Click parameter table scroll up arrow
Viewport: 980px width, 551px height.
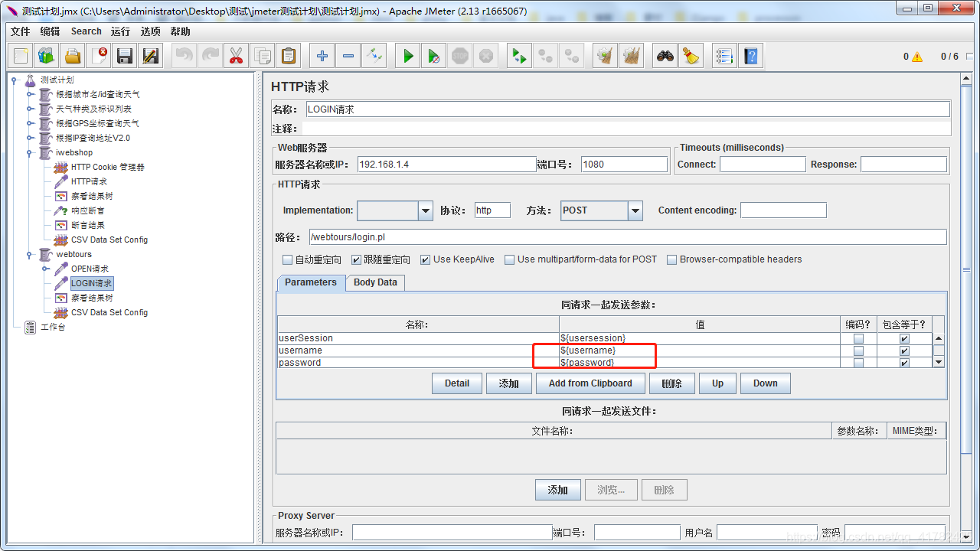(x=939, y=338)
